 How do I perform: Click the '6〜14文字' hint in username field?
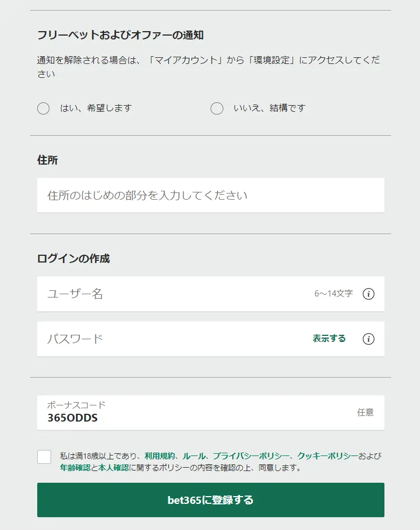(333, 294)
